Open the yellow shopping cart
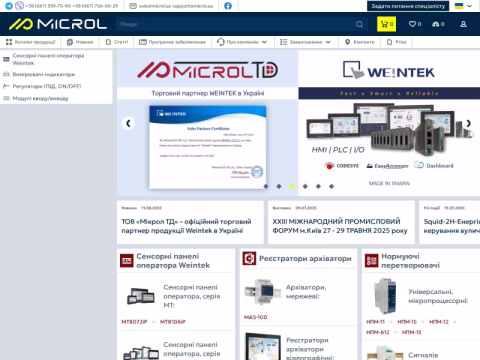This screenshot has width=480, height=360. pyautogui.click(x=387, y=24)
